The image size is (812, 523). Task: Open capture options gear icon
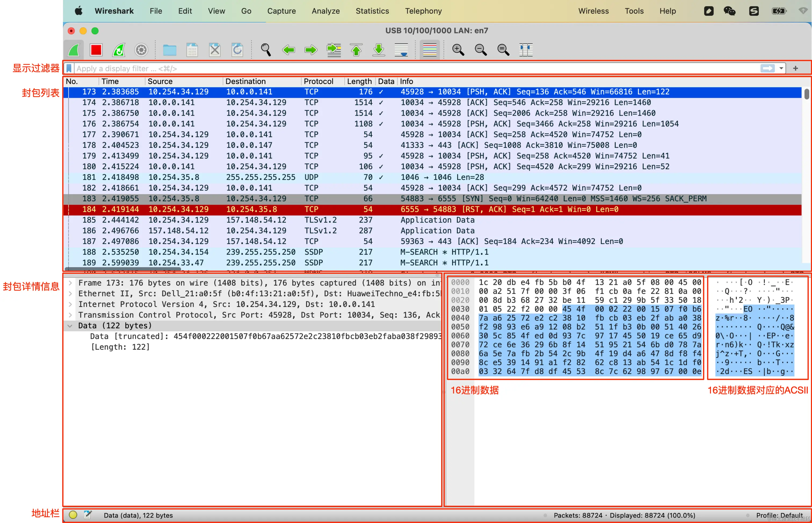141,50
